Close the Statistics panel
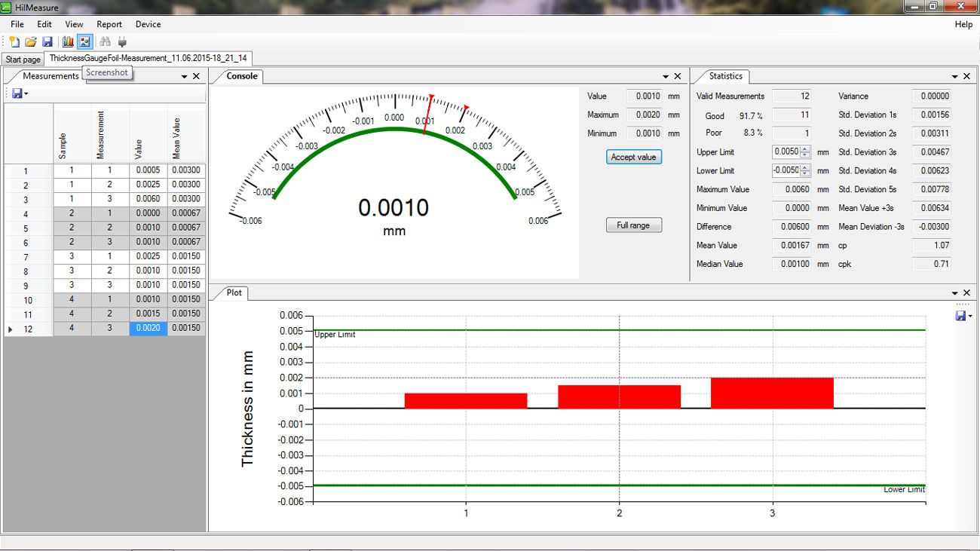 click(x=966, y=76)
